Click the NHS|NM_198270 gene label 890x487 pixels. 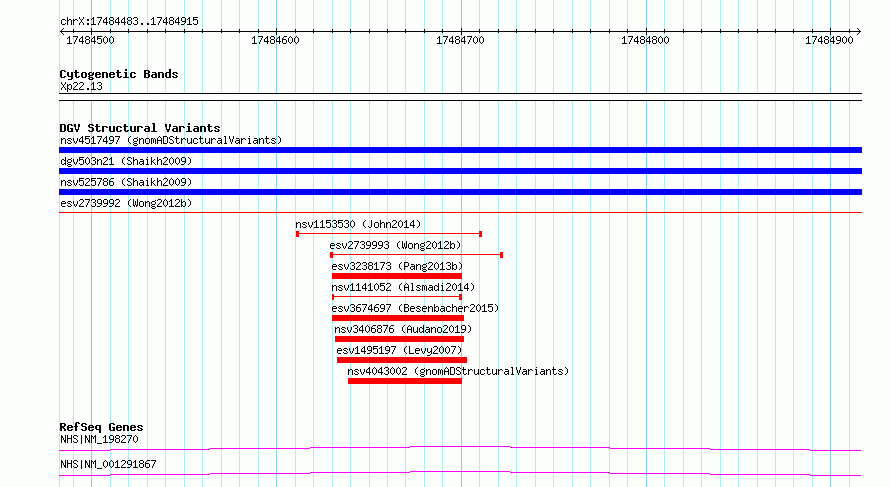pyautogui.click(x=99, y=439)
